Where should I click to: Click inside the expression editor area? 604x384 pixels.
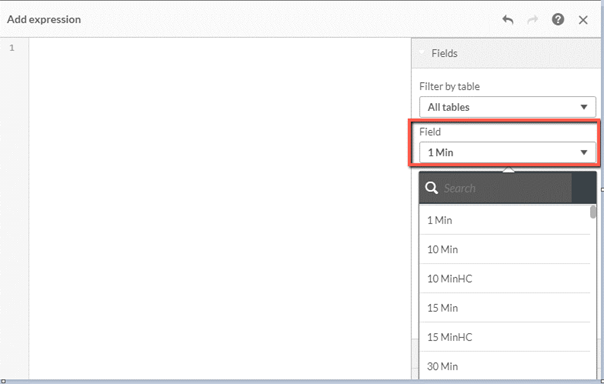click(220, 208)
